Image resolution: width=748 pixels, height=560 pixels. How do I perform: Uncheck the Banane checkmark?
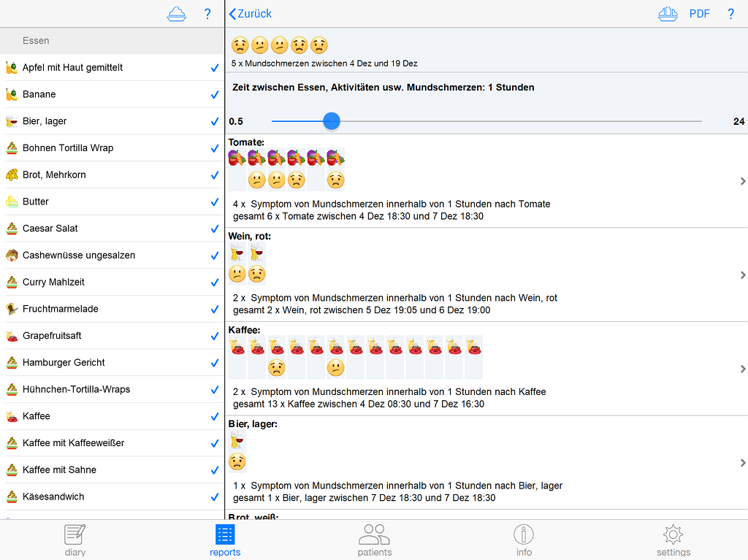(x=215, y=95)
